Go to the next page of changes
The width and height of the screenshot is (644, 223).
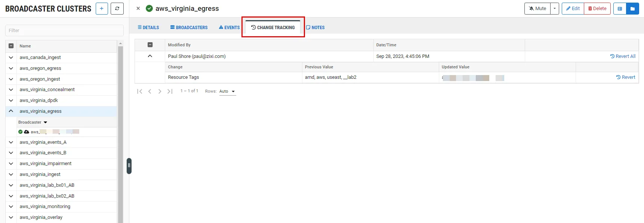pos(160,91)
